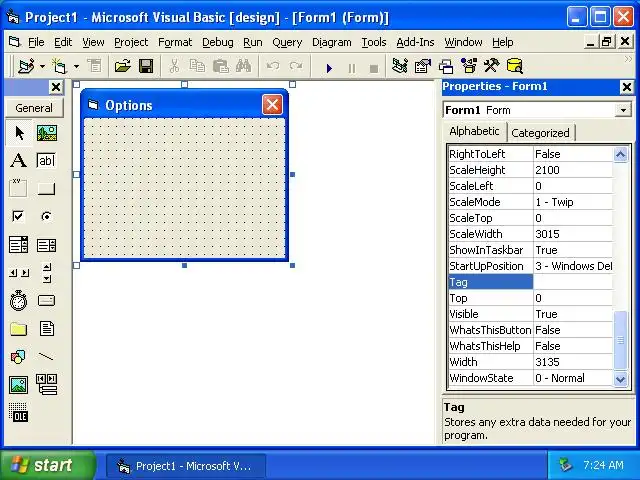Open the Properties Window toolbar icon
The width and height of the screenshot is (640, 480).
click(x=423, y=66)
